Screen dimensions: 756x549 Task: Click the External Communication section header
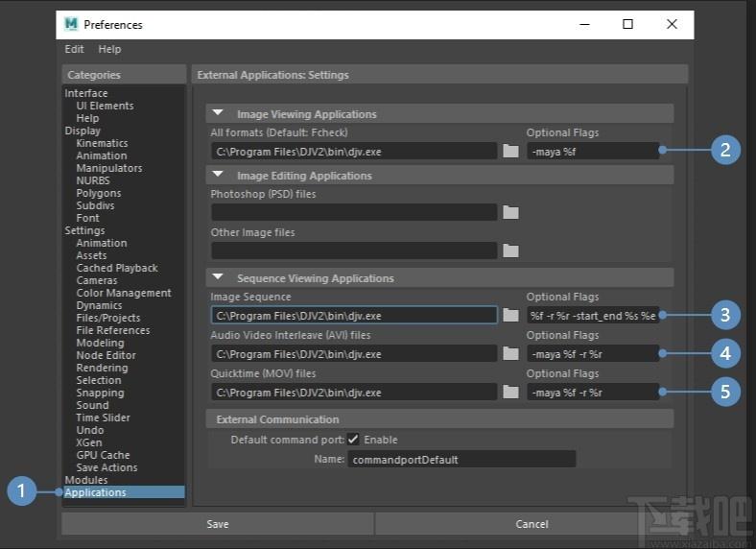coord(439,418)
